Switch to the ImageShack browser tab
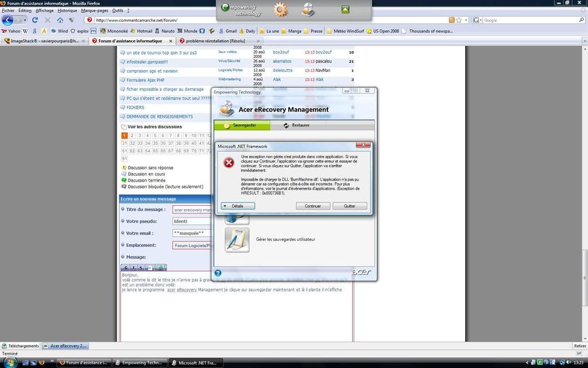This screenshot has width=588, height=368. pos(45,41)
